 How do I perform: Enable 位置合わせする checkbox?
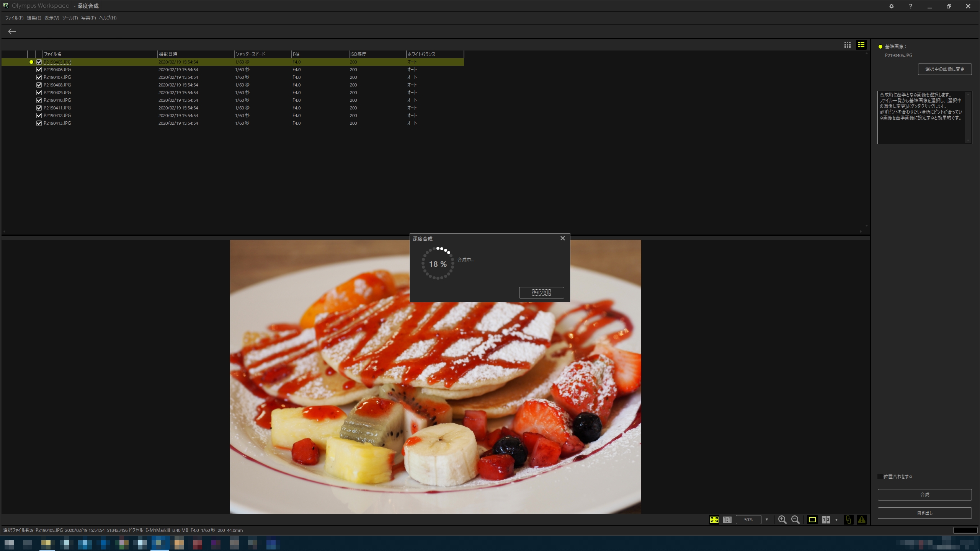[x=880, y=476]
